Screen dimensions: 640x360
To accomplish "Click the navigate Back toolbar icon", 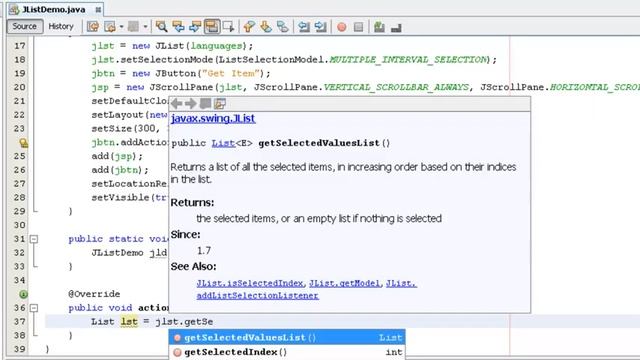I will point(110,27).
